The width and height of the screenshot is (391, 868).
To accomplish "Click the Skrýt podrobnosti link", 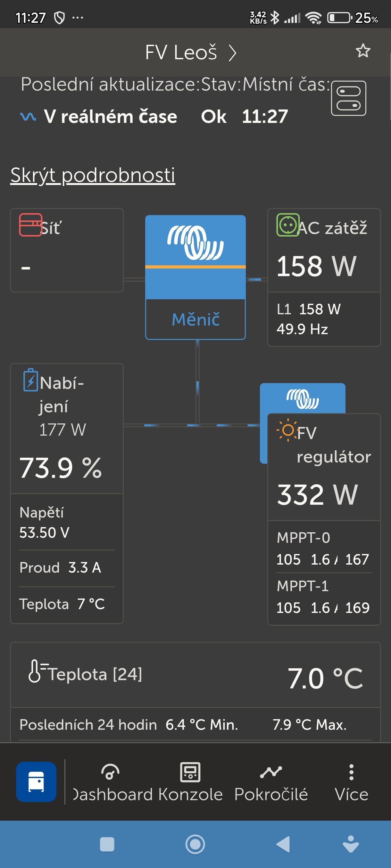I will pyautogui.click(x=93, y=175).
